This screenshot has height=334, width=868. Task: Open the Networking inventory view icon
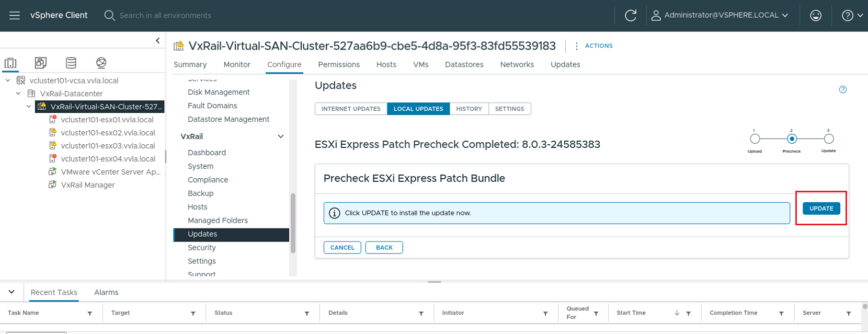(x=101, y=63)
